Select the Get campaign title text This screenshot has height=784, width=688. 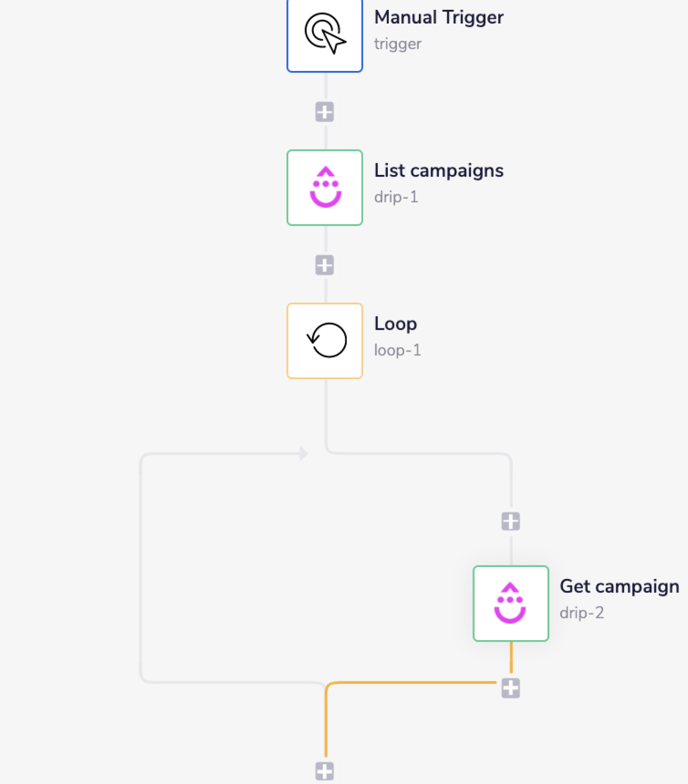tap(620, 586)
